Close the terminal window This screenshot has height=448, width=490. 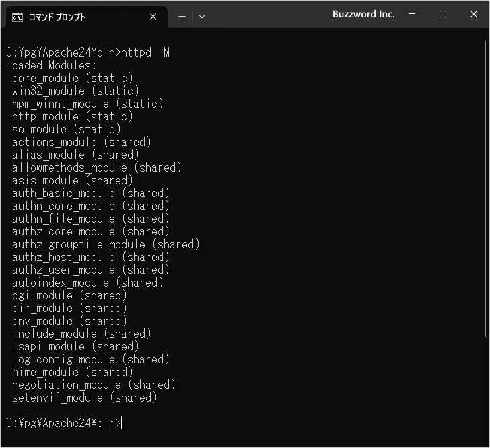[473, 14]
